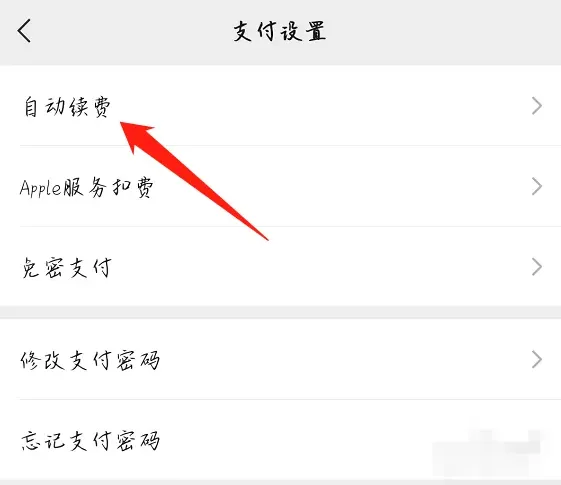Image resolution: width=561 pixels, height=485 pixels.
Task: Tap the 密码 characters in 忘记支付密码
Action: click(x=138, y=440)
